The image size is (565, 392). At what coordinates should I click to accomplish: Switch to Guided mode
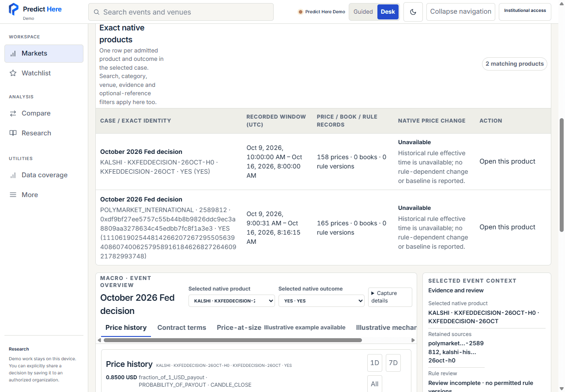click(363, 12)
